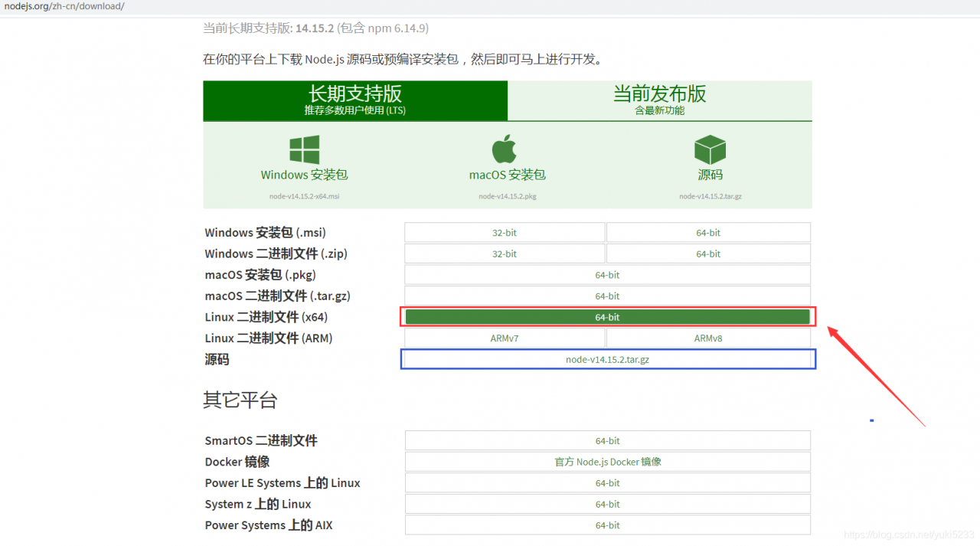Open the Windows 安装包 download link

pos(304,175)
